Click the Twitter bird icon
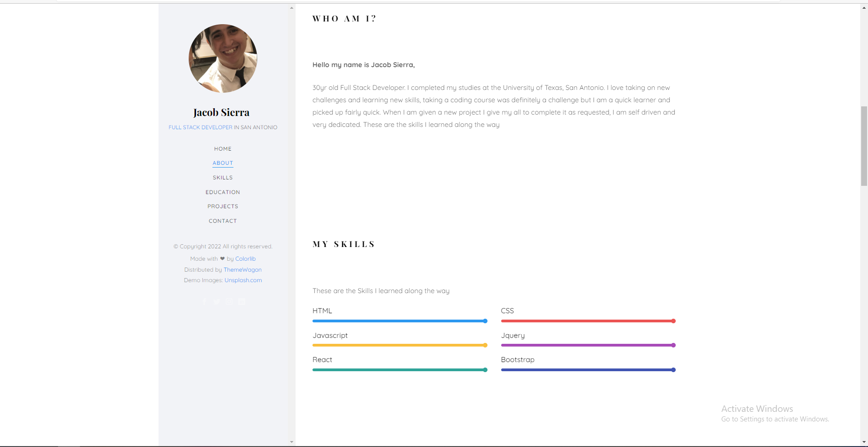The width and height of the screenshot is (868, 447). 216,301
